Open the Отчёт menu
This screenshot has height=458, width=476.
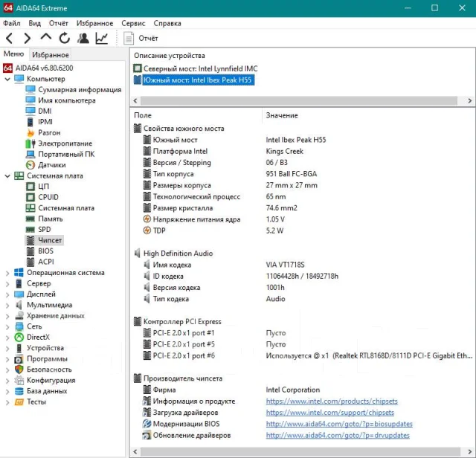(58, 23)
